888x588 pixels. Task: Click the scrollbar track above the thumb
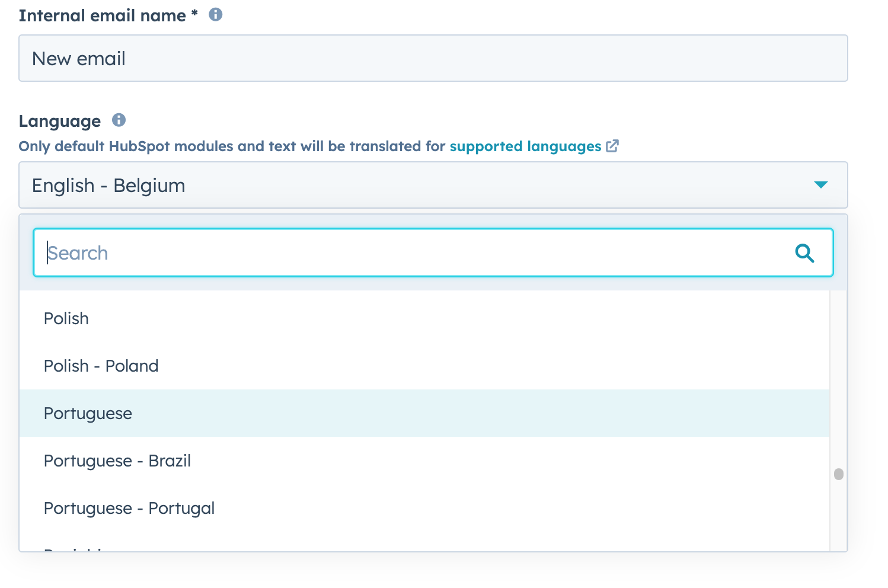tap(838, 379)
